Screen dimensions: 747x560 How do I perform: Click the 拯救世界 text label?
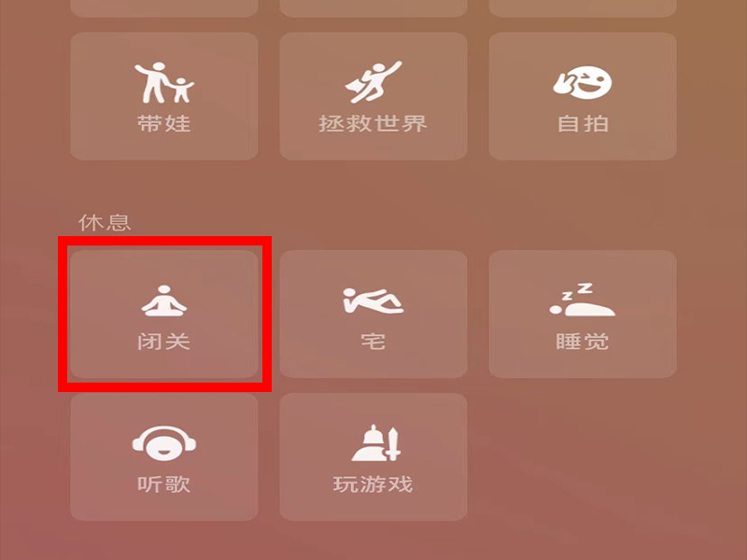click(x=373, y=123)
